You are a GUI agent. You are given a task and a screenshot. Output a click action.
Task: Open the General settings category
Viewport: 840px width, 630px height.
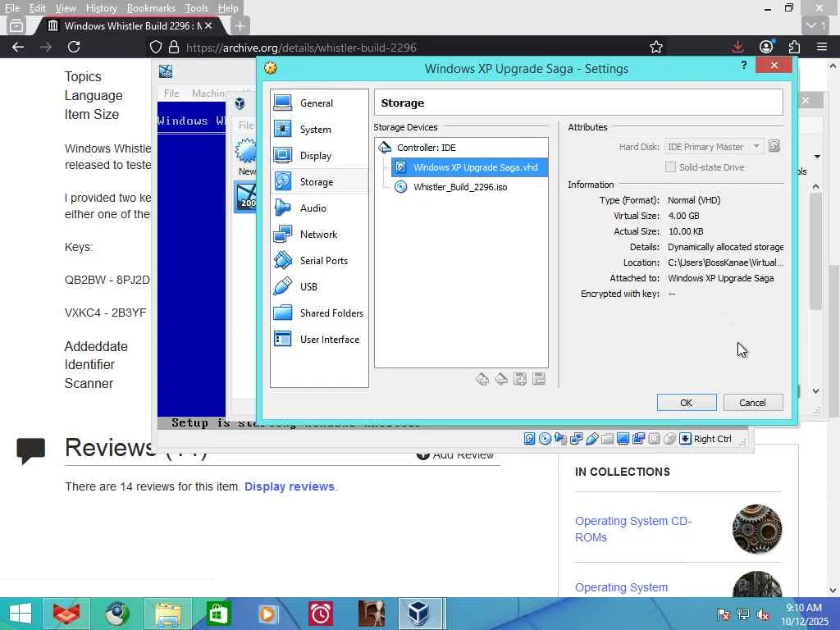[x=319, y=103]
